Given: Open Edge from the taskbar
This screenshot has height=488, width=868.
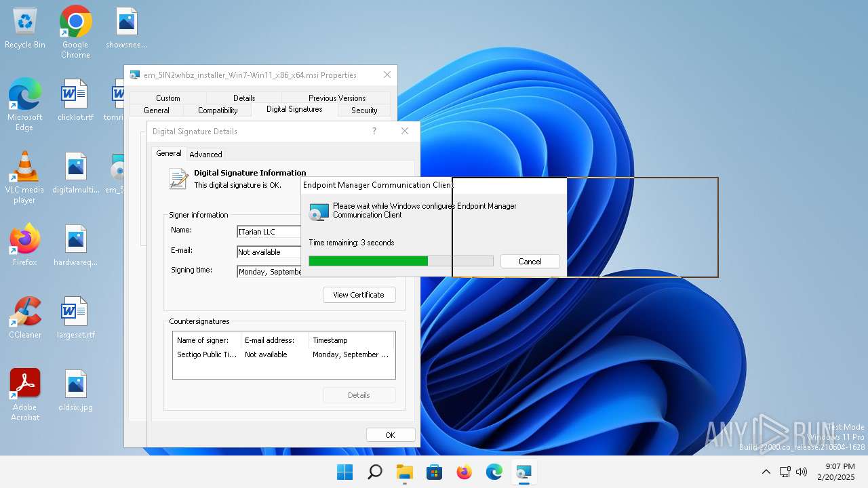Looking at the screenshot, I should 494,472.
